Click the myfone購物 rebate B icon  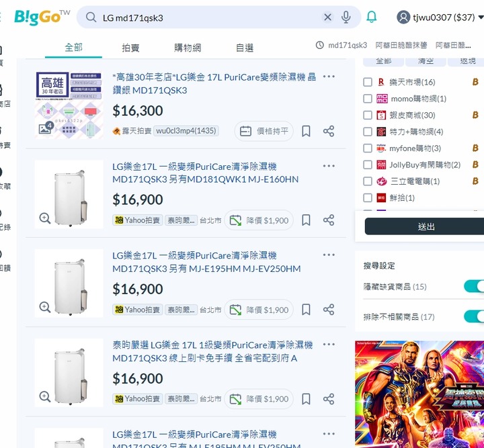[475, 148]
